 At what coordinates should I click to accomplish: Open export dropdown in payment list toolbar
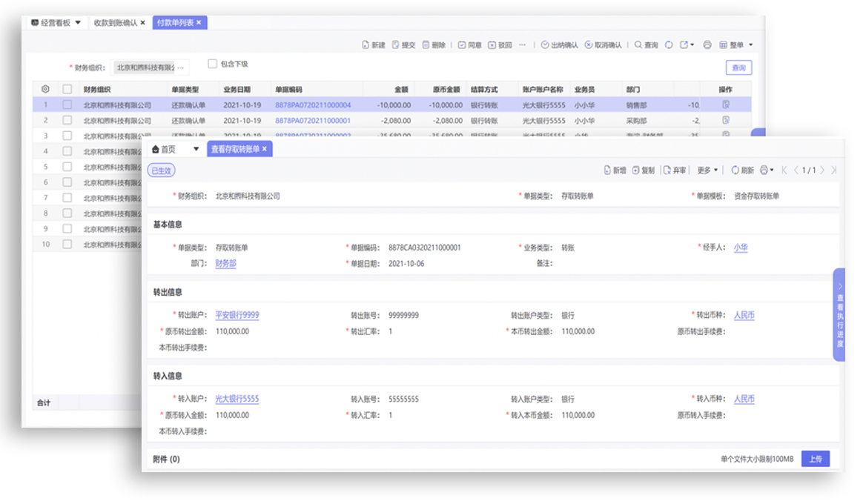[692, 44]
